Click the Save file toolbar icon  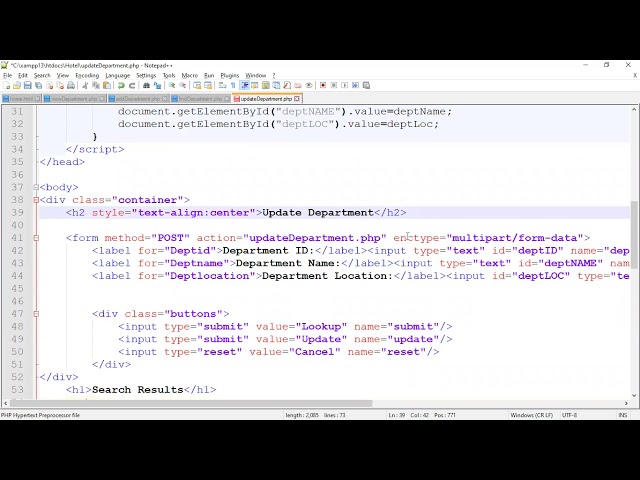(x=27, y=86)
